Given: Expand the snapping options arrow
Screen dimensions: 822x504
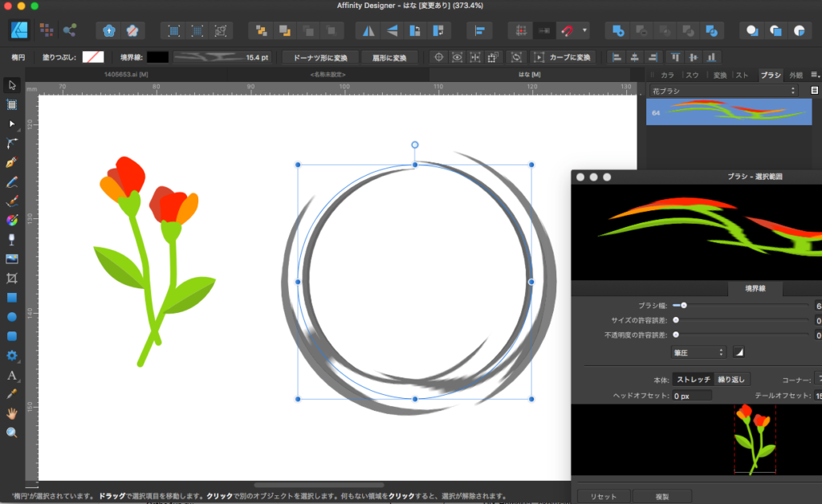Looking at the screenshot, I should (x=584, y=30).
